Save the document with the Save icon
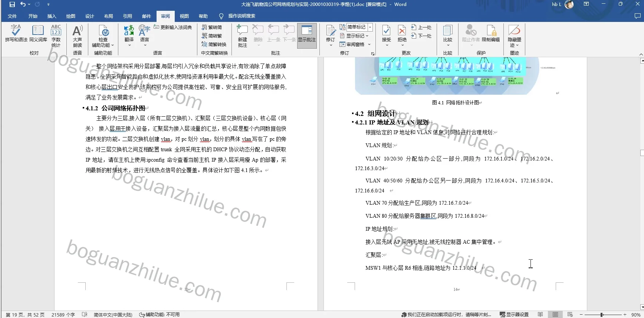This screenshot has height=318, width=644. (x=12, y=4)
